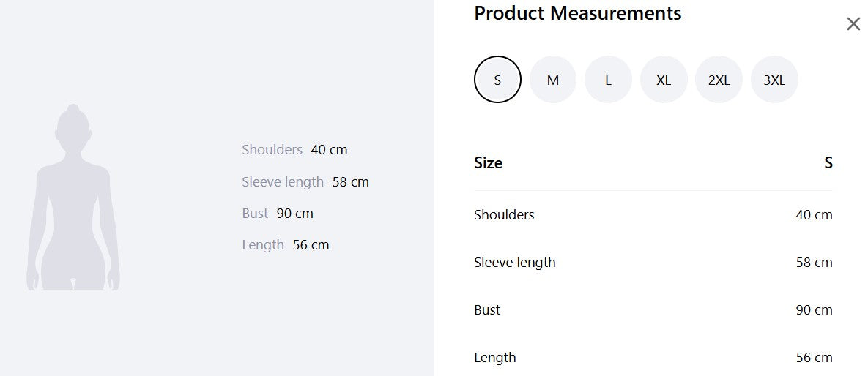
Task: Select size 3XL
Action: click(x=774, y=80)
